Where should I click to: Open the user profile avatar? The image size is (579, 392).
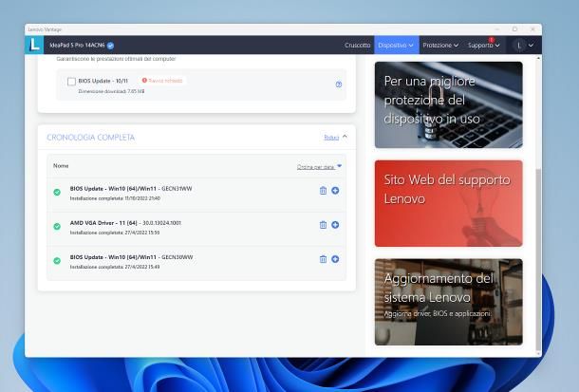[519, 45]
